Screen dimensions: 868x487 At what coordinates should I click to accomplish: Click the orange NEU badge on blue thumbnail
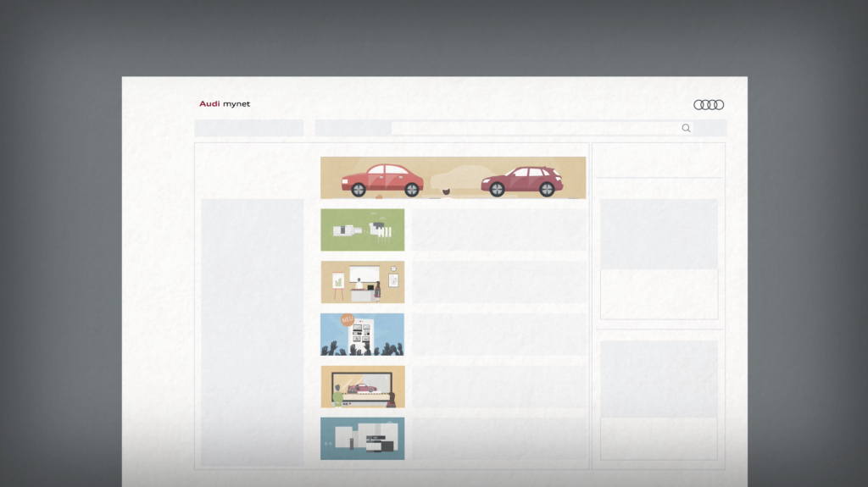coord(346,320)
